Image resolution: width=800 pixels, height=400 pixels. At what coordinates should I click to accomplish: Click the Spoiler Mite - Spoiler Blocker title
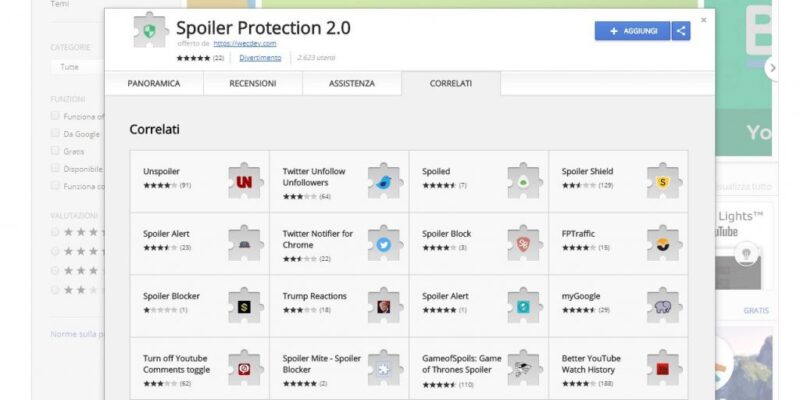pos(321,364)
